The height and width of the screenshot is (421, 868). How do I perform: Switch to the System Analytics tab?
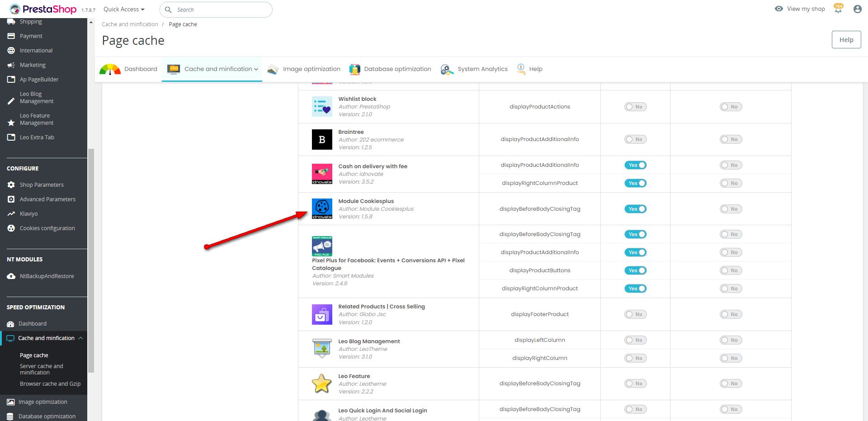point(474,69)
